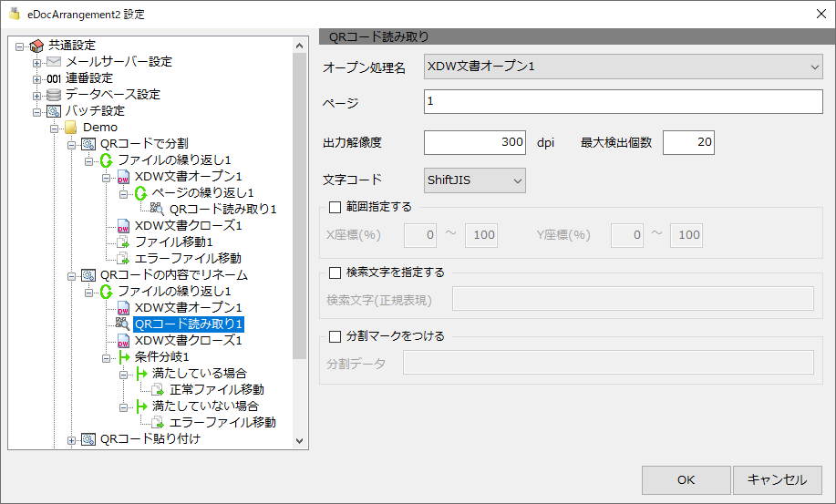Select the 正常ファイル移動 tree item
Viewport: 836px width, 504px height.
(x=216, y=390)
